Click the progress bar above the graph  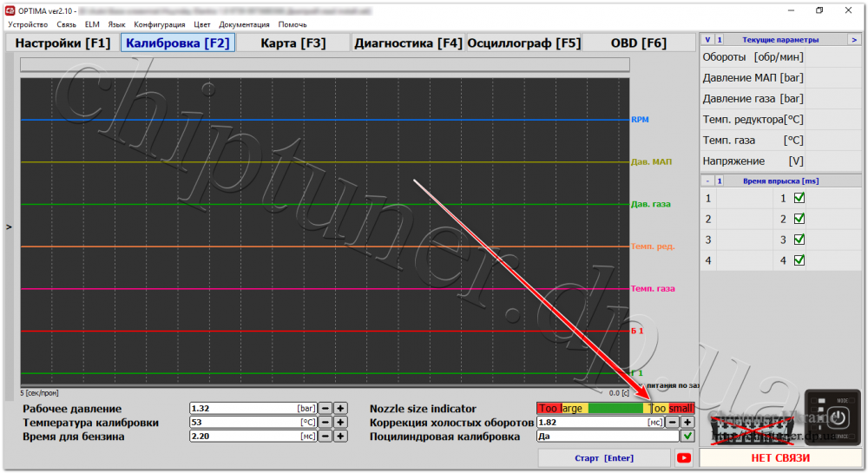(325, 65)
